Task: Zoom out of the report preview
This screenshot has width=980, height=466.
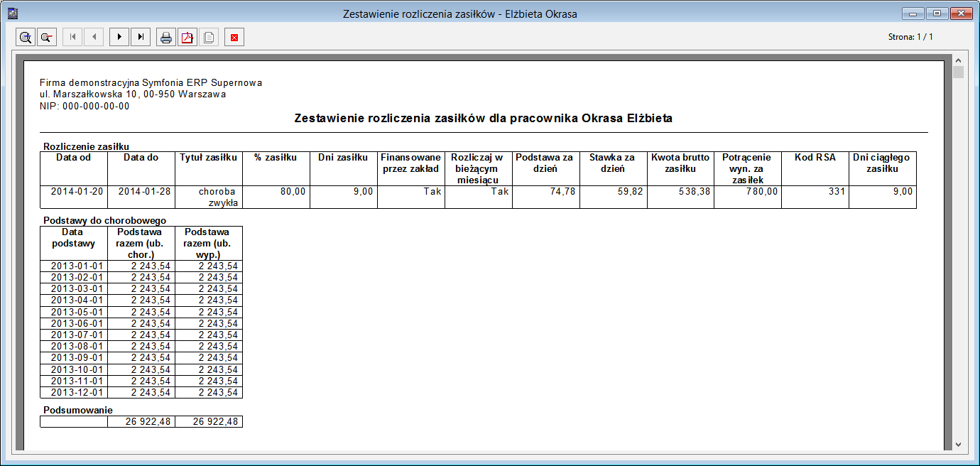Action: (x=47, y=38)
